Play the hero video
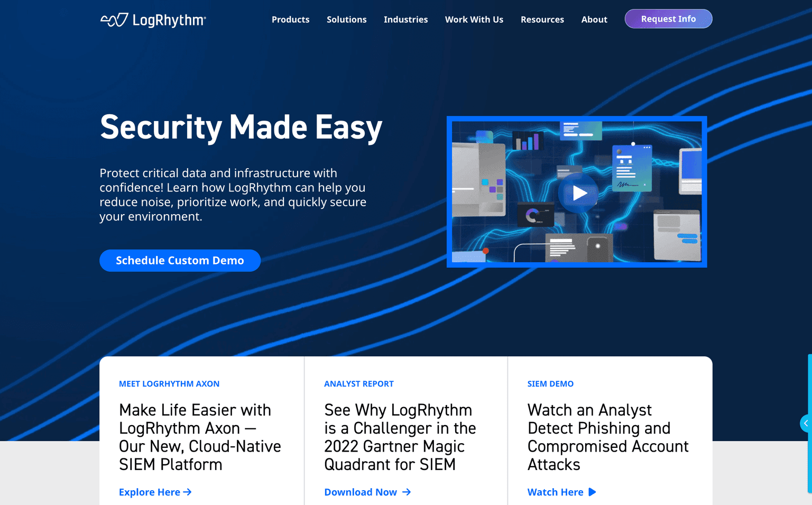The height and width of the screenshot is (505, 812). click(x=579, y=193)
